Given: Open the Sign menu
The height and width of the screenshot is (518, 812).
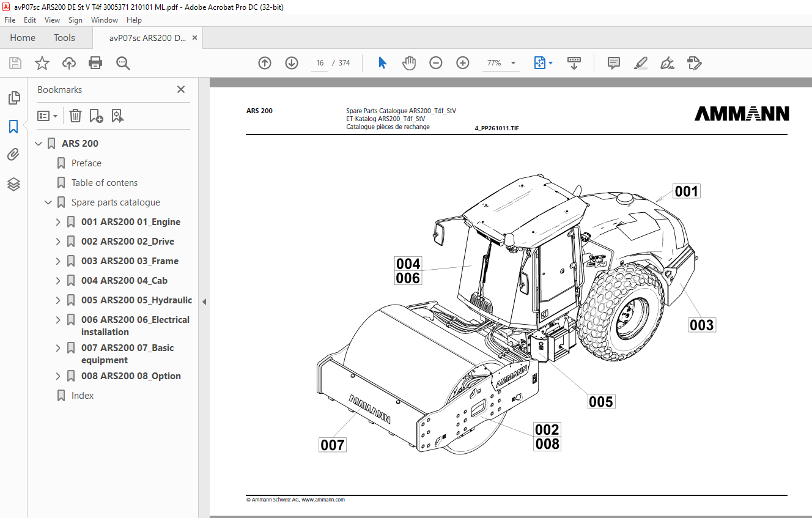Looking at the screenshot, I should 75,20.
